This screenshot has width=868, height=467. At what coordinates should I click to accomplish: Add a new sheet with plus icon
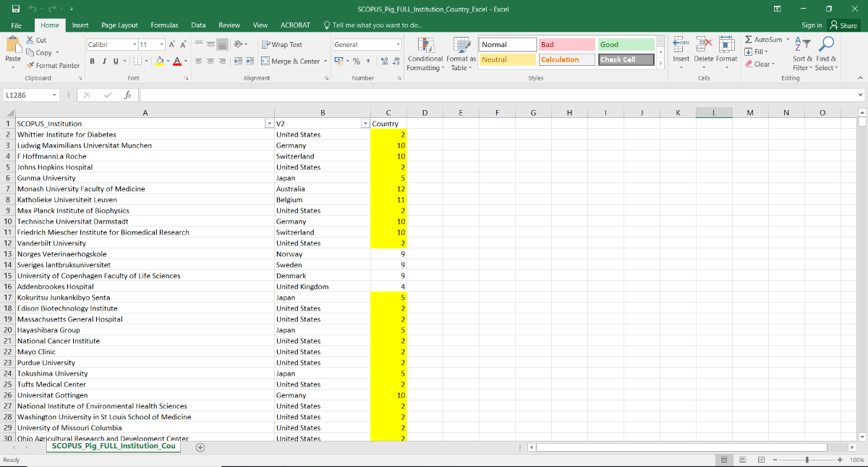pyautogui.click(x=200, y=447)
